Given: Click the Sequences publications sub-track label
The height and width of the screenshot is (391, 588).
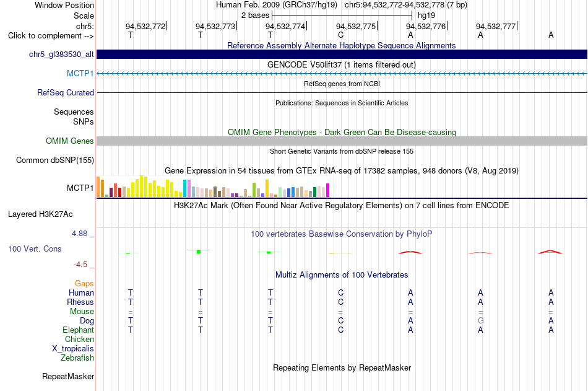Looking at the screenshot, I should (x=74, y=112).
